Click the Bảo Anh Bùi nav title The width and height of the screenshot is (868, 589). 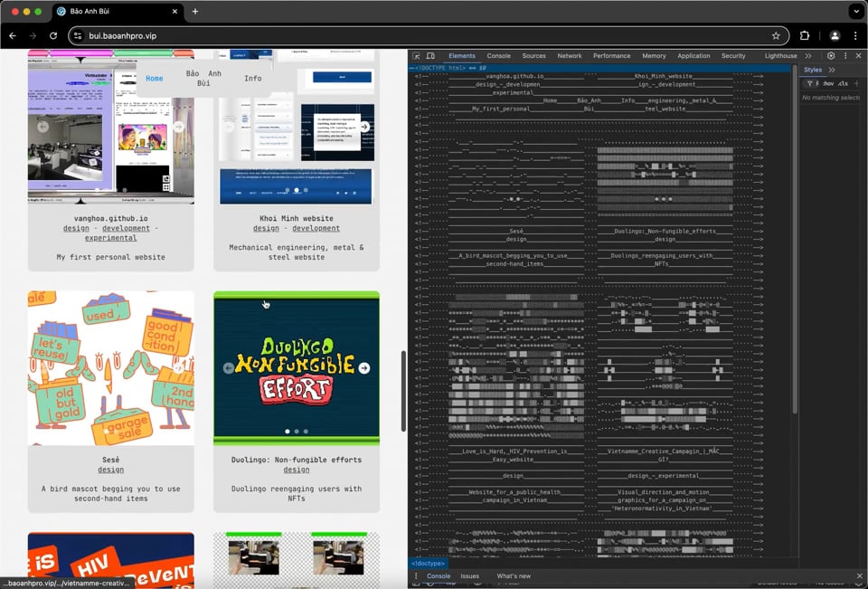point(203,78)
